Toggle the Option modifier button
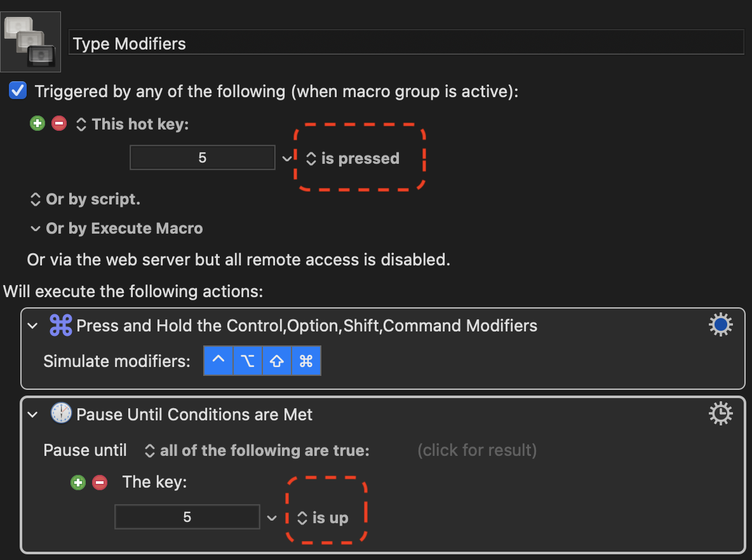Screen dimensions: 752x560 (248, 361)
